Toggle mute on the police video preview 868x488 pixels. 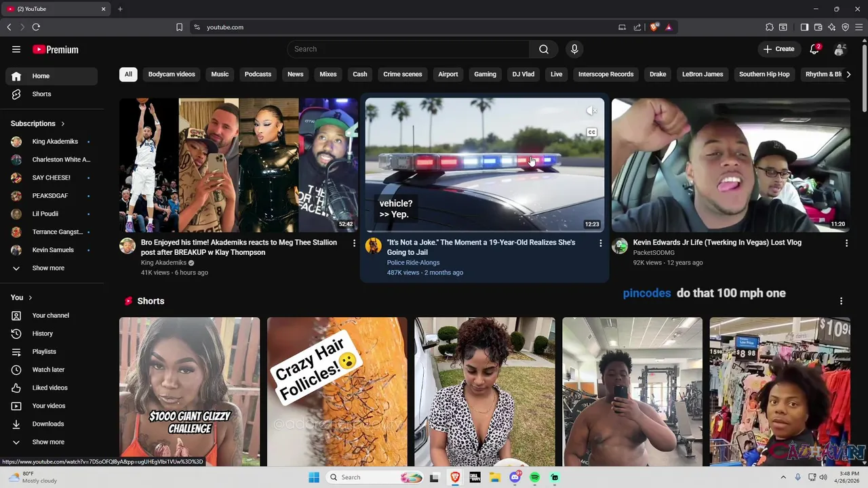(x=592, y=110)
